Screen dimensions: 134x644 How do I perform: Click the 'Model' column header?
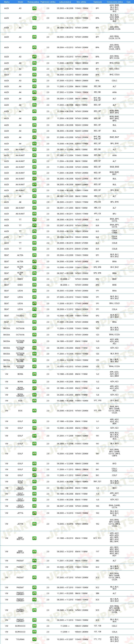[x=20, y=2]
